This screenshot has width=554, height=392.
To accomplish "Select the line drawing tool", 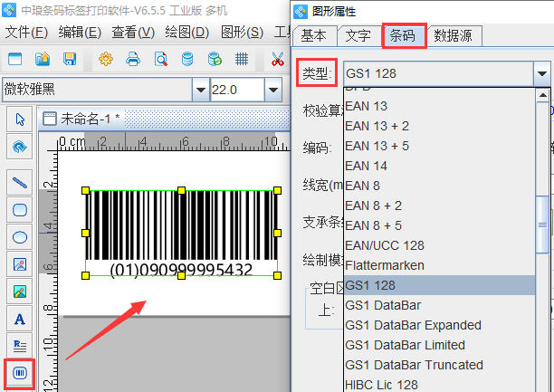I will pyautogui.click(x=19, y=181).
